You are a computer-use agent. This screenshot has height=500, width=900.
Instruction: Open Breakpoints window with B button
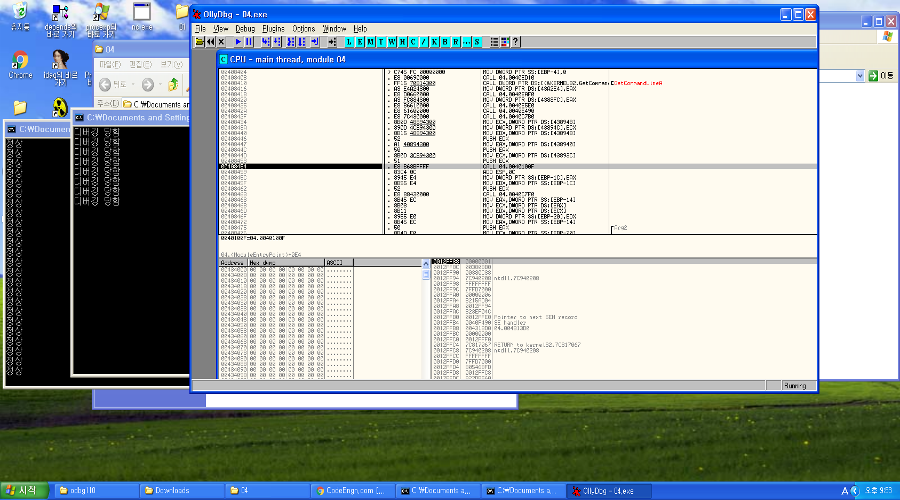(445, 42)
